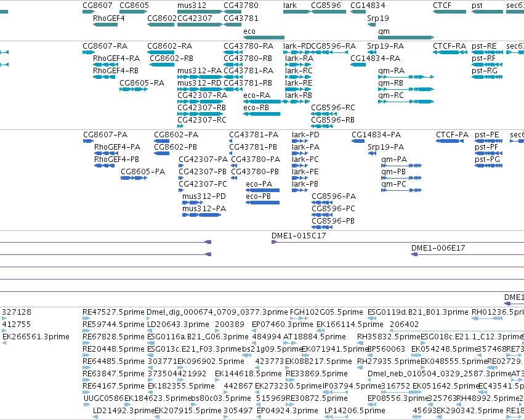The height and width of the screenshot is (420, 524).
Task: Select protein Srp19-PA
Action: click(385, 147)
